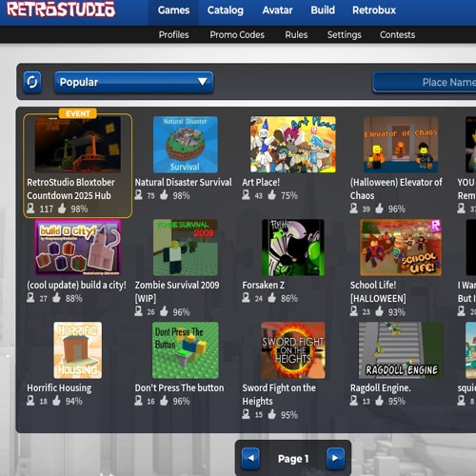
Task: Click thumbs-up icon under Art Place!
Action: coord(271,194)
